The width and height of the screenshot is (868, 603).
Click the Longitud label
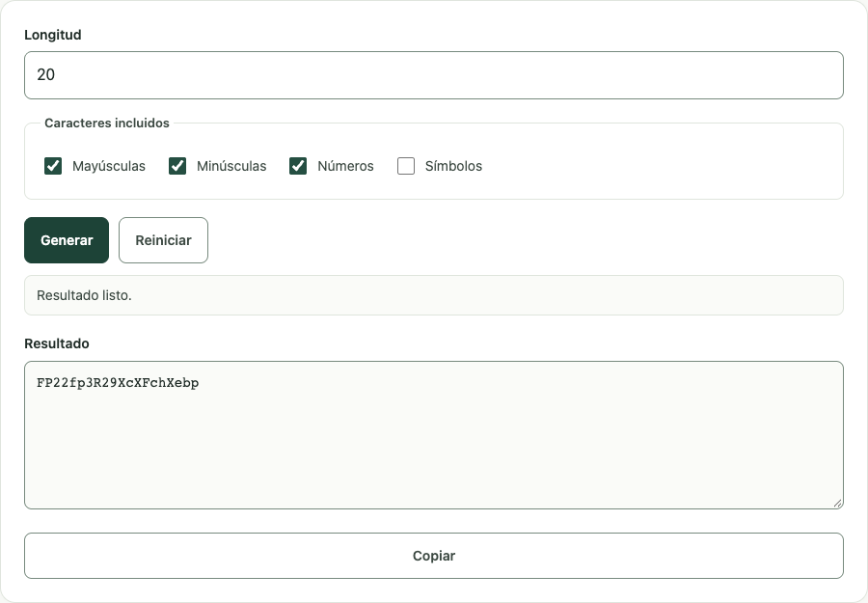coord(53,35)
